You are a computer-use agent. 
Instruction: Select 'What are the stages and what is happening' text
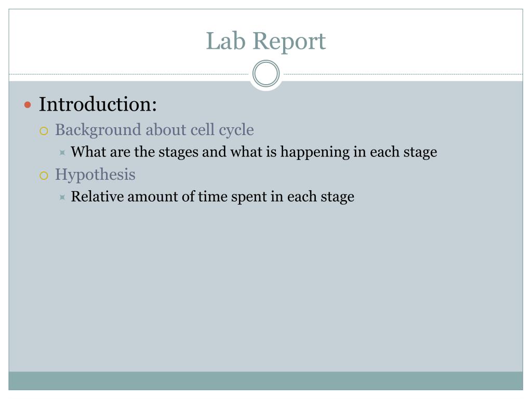tap(210, 152)
